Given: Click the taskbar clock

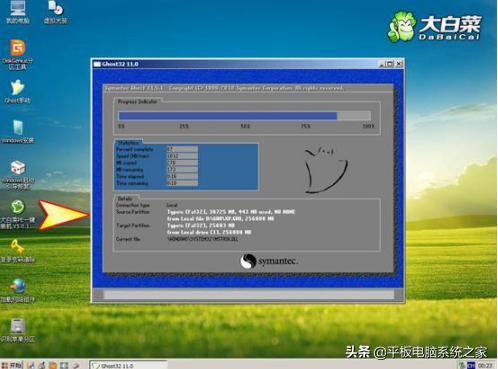Looking at the screenshot, I should [485, 365].
